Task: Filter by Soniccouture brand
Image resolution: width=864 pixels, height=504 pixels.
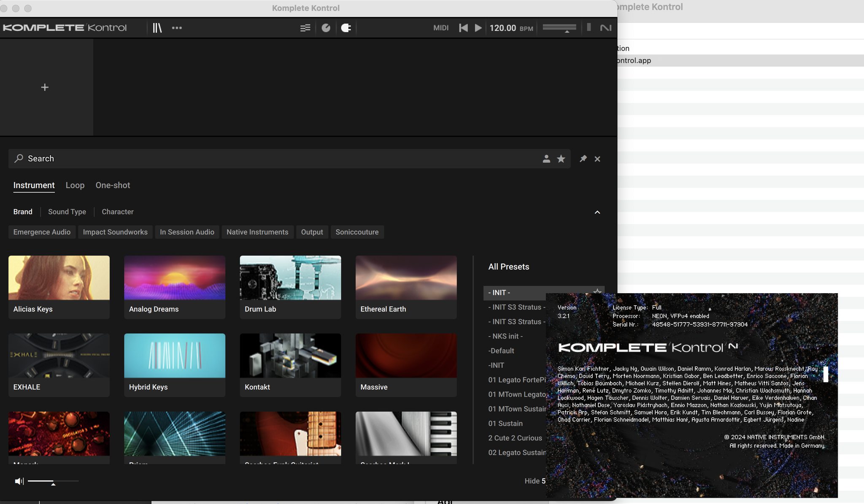Action: pos(357,232)
